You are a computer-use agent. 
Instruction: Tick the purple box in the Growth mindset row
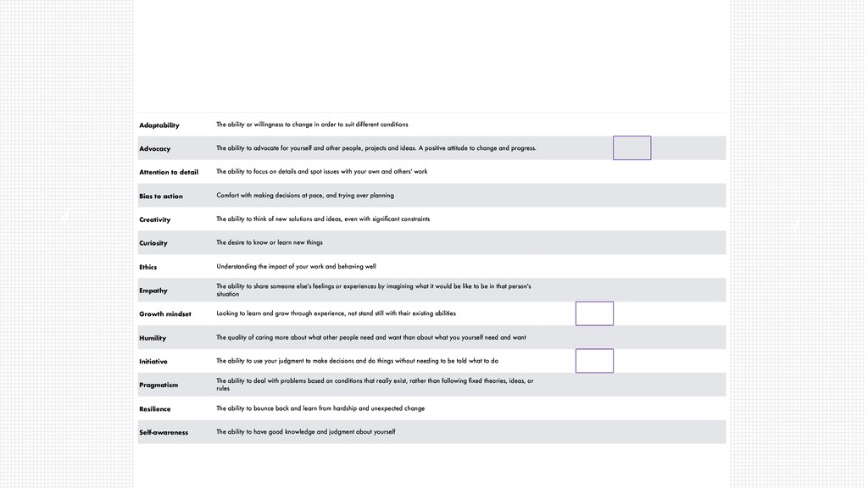(x=594, y=313)
